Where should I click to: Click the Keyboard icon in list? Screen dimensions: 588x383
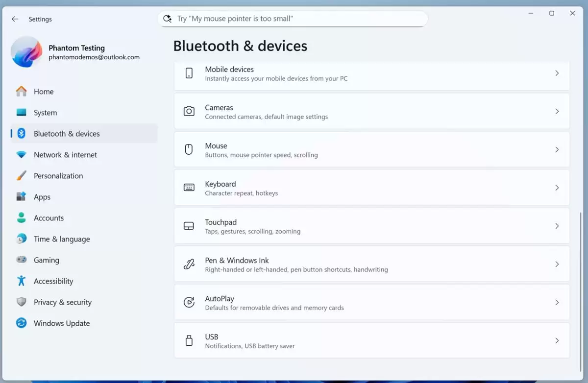189,188
